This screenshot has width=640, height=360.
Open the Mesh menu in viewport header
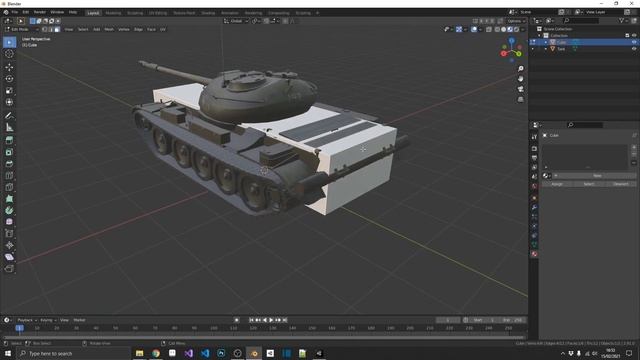tap(109, 29)
